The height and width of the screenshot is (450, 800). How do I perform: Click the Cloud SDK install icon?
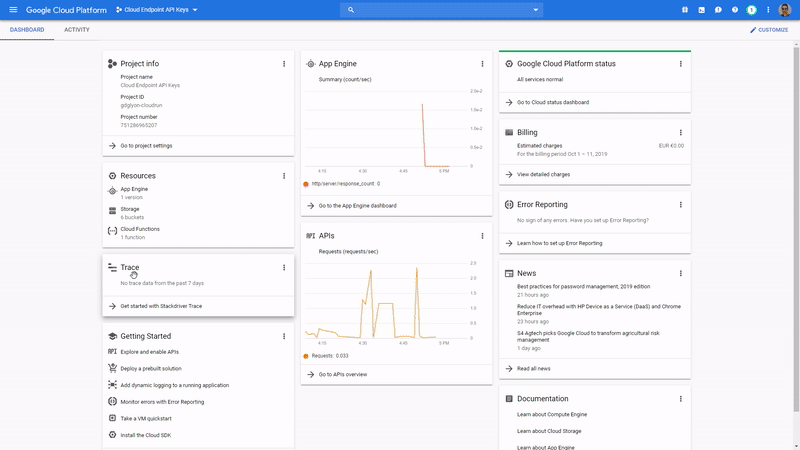point(112,435)
